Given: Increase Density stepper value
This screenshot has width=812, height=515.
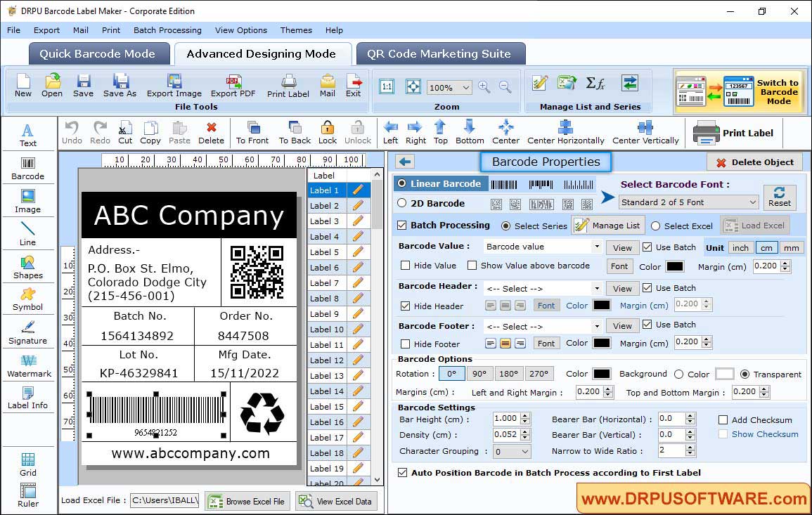Looking at the screenshot, I should pos(525,431).
